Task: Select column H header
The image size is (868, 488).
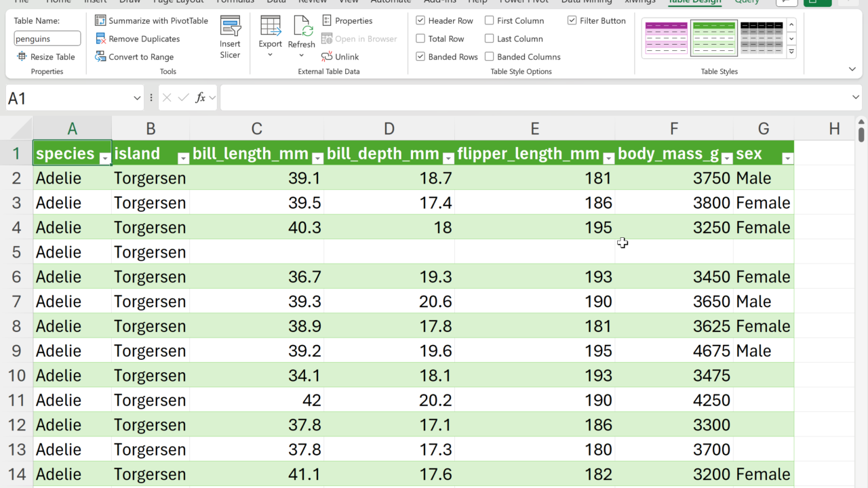Action: pyautogui.click(x=833, y=128)
